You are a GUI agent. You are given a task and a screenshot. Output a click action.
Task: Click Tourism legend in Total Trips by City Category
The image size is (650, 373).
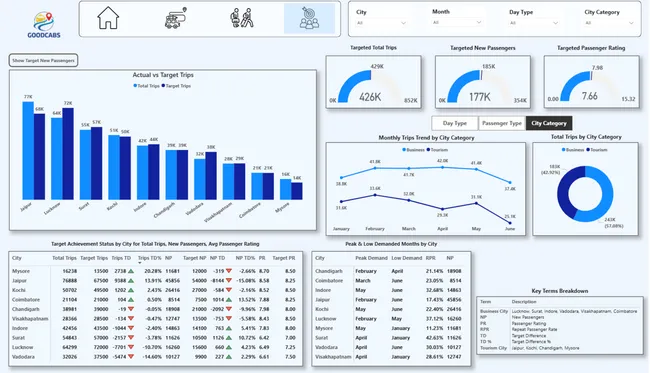(597, 150)
